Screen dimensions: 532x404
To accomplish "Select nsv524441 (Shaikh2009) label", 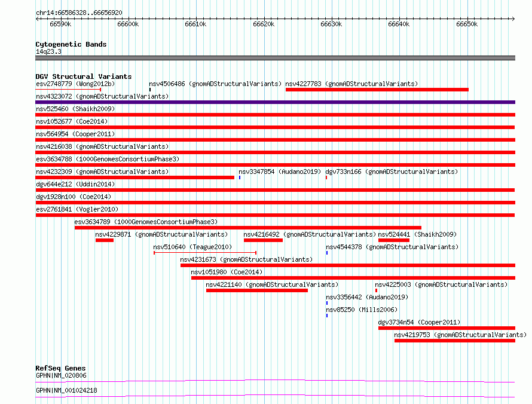I will (417, 234).
